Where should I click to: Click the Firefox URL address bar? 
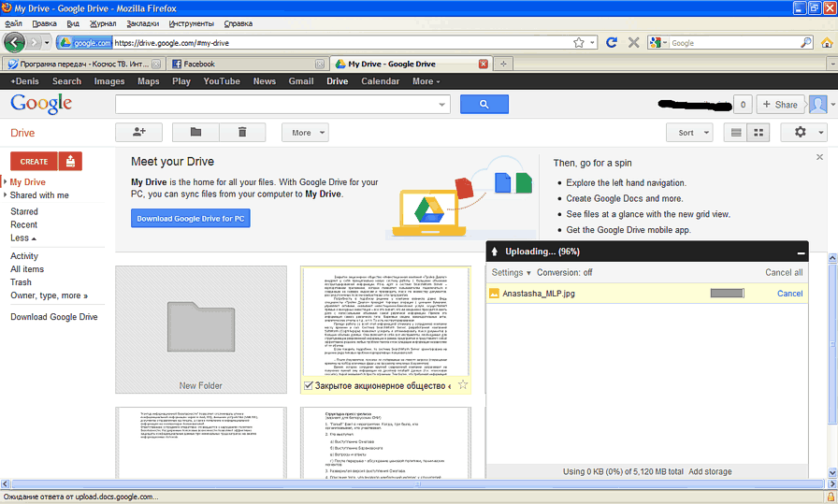pos(342,43)
